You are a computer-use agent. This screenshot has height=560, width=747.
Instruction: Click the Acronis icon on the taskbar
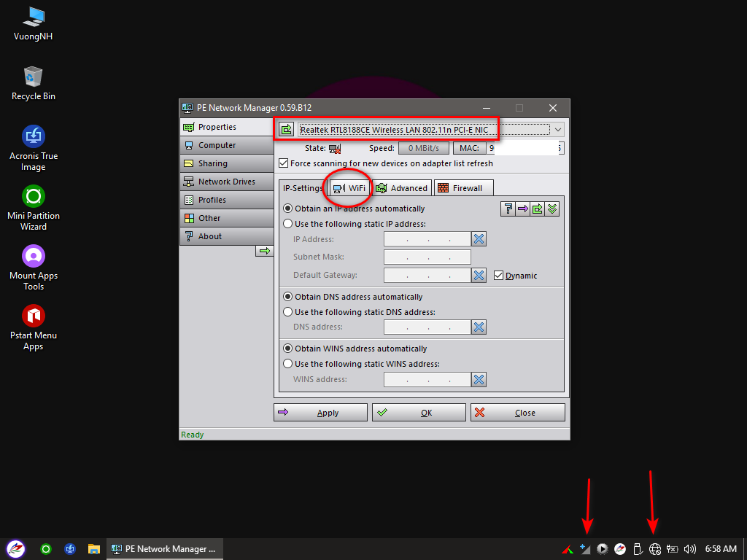70,549
